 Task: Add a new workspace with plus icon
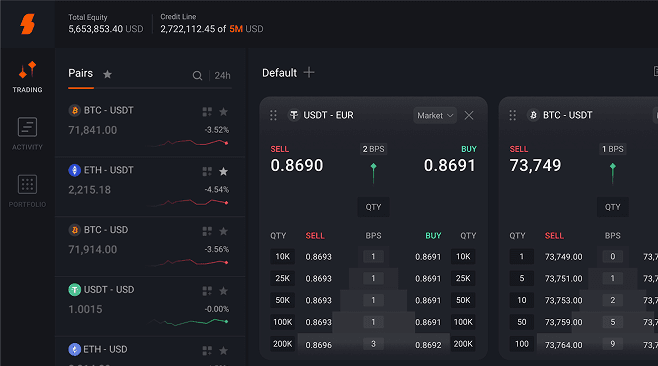[x=309, y=72]
